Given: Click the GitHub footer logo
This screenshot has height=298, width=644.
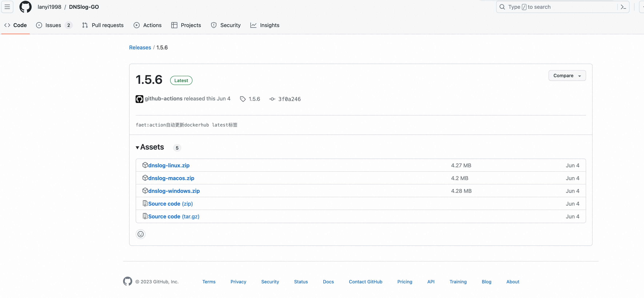Looking at the screenshot, I should coord(127,281).
